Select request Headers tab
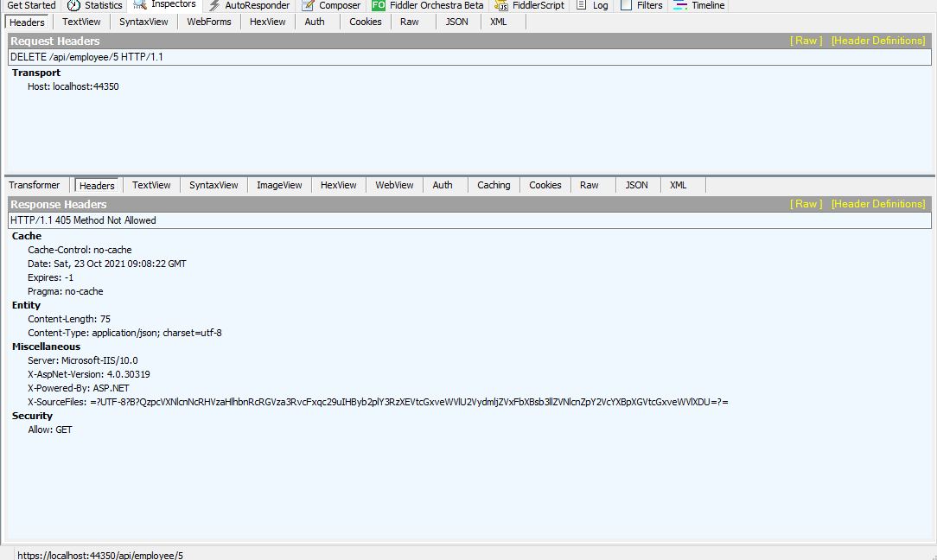937x560 pixels. point(27,22)
